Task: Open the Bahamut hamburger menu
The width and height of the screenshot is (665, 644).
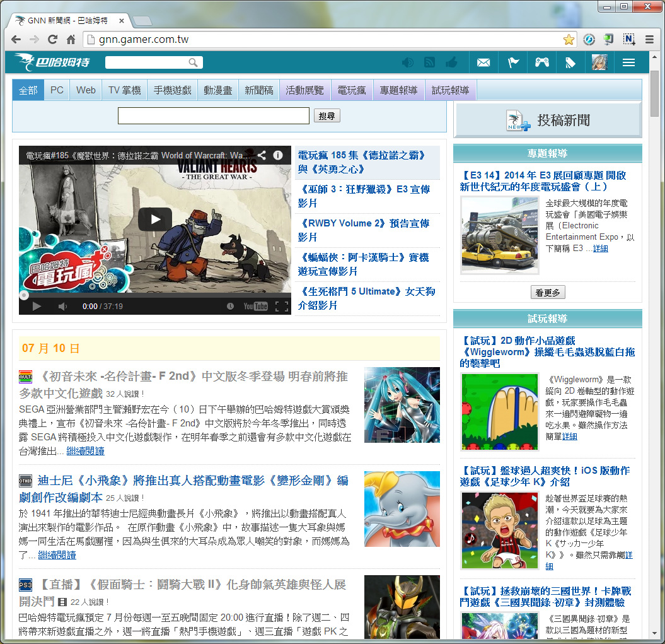Action: [x=628, y=62]
